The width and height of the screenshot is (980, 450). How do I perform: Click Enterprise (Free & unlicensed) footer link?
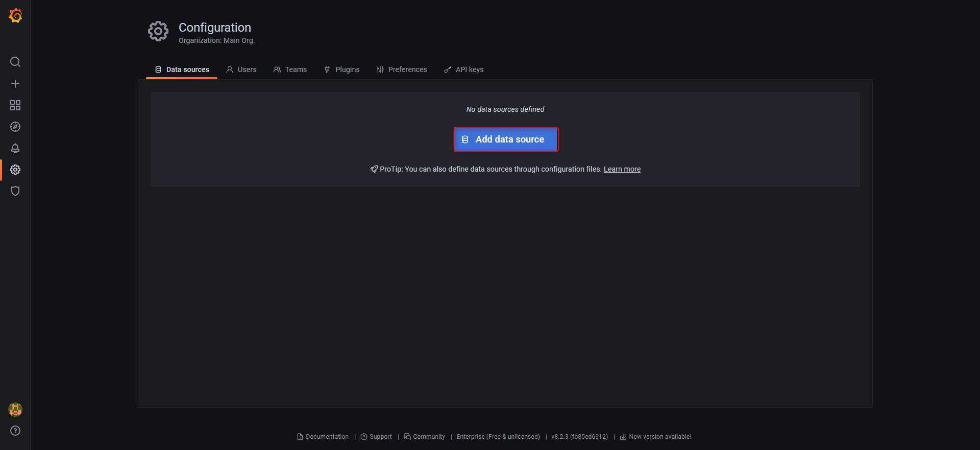tap(498, 437)
